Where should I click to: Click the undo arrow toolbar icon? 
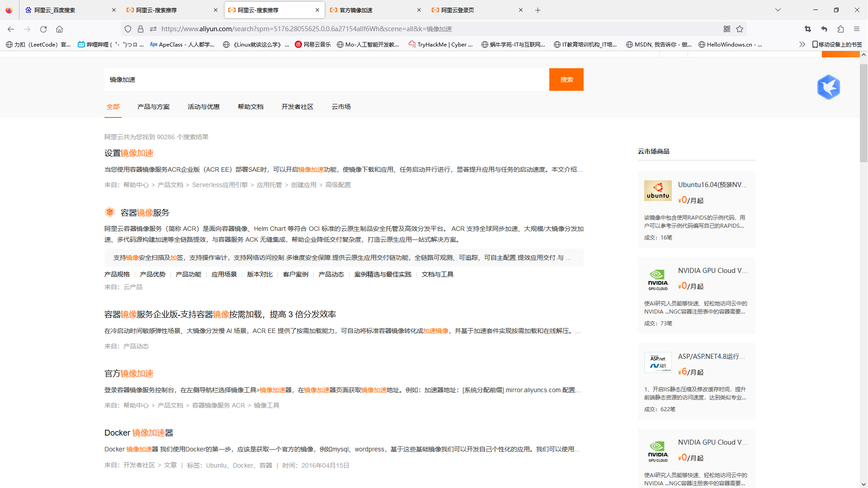[x=824, y=29]
